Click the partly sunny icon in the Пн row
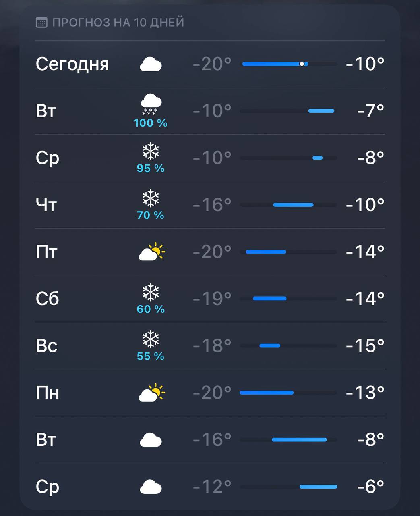The width and height of the screenshot is (420, 516). click(151, 393)
